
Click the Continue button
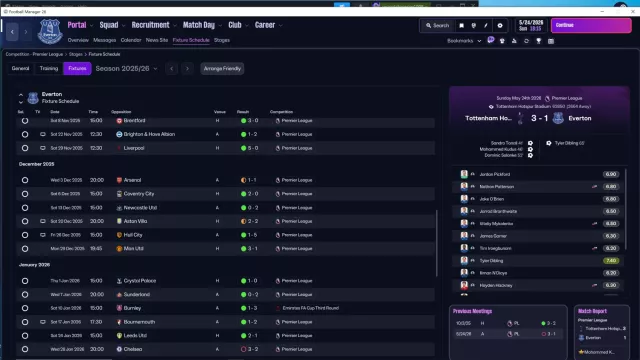[591, 25]
